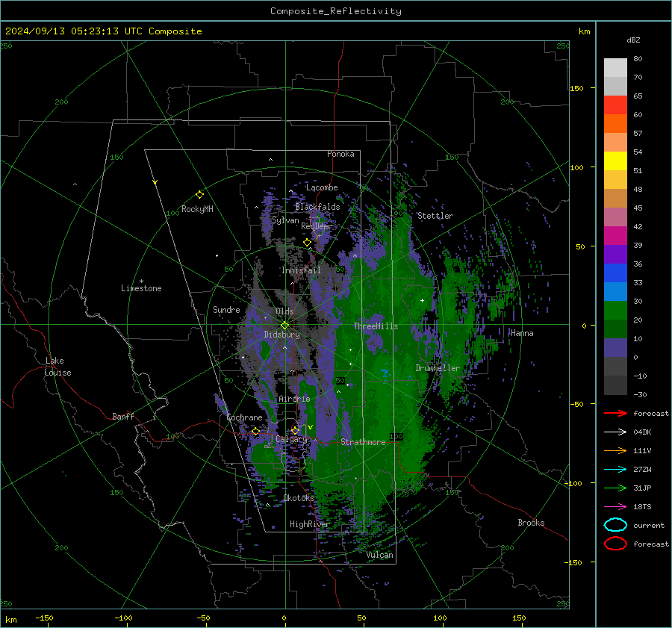Click the red forecast arrow legend icon
Image resolution: width=672 pixels, height=628 pixels.
click(x=615, y=413)
